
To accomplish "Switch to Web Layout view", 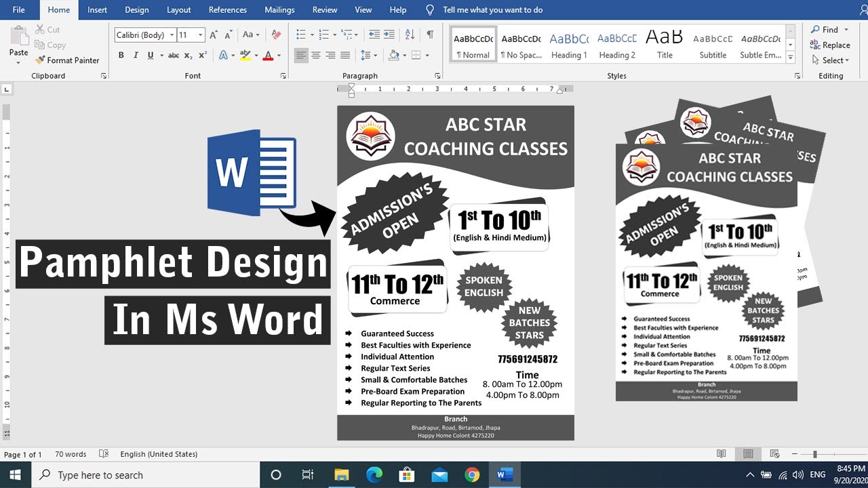I will tap(773, 454).
